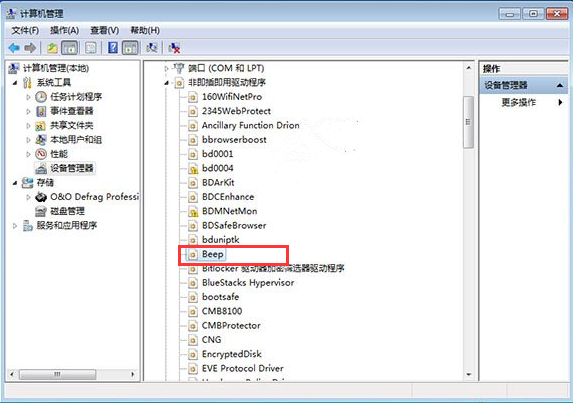Select the EncryptedDisk driver
Screen dimensions: 573x403
click(231, 354)
